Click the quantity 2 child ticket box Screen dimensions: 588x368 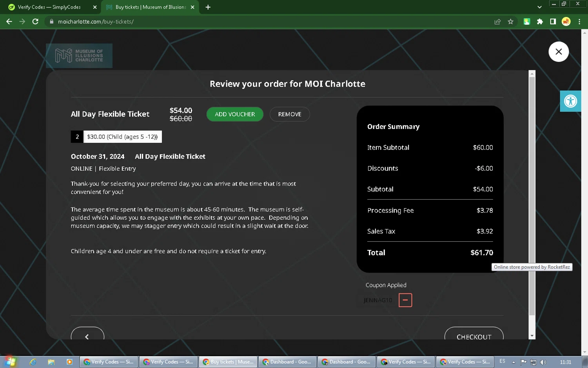coord(77,137)
